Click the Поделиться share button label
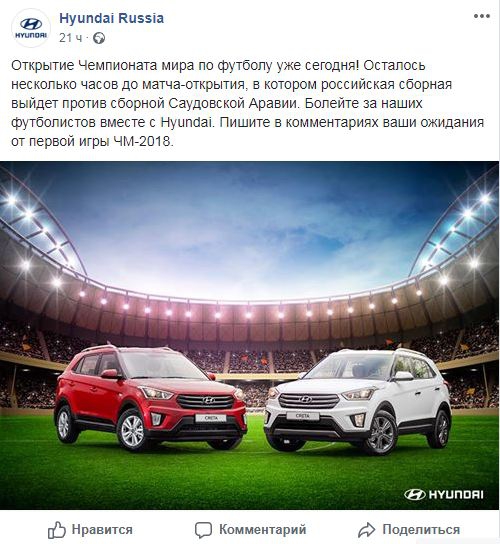This screenshot has height=544, width=500. (x=421, y=530)
